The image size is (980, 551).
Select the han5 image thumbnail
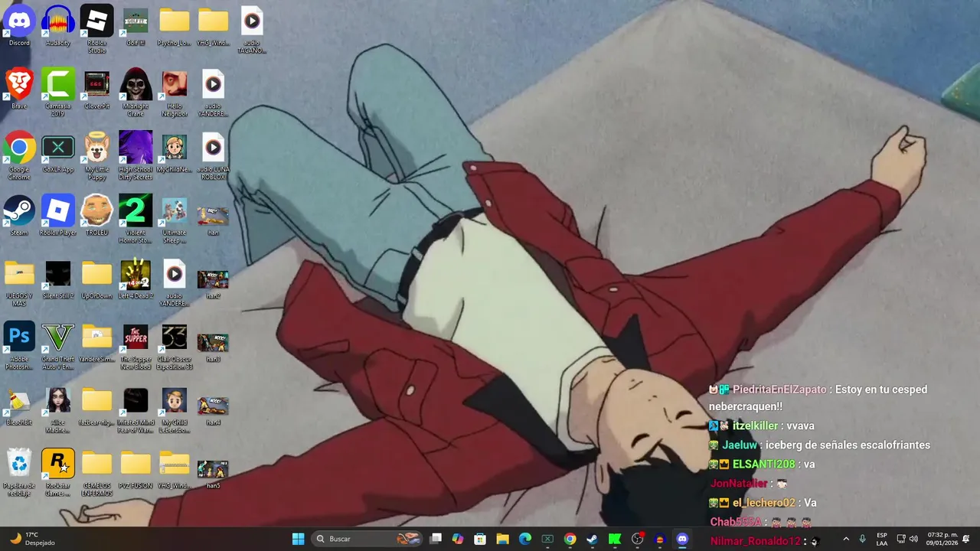click(213, 468)
